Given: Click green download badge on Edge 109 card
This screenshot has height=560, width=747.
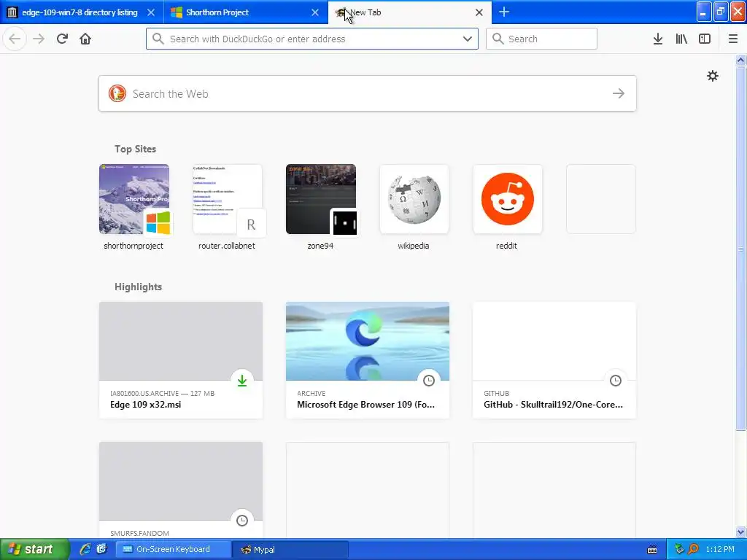Looking at the screenshot, I should [x=242, y=381].
